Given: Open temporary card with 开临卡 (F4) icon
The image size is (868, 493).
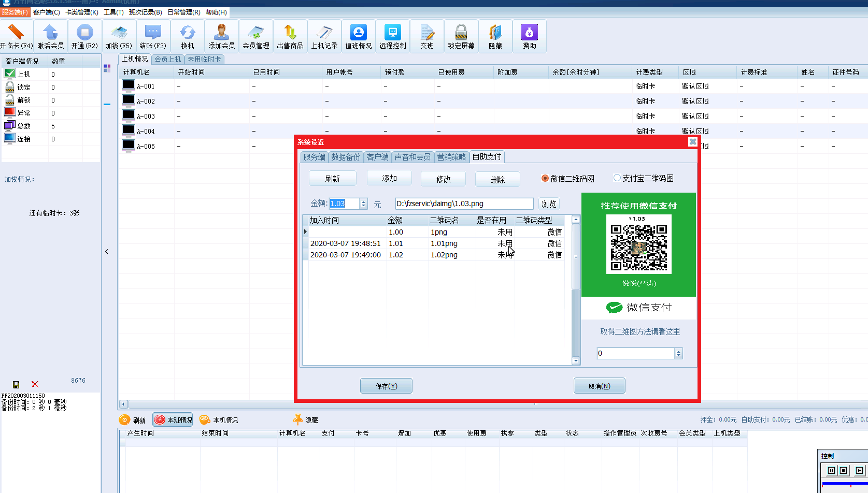Looking at the screenshot, I should (x=17, y=36).
